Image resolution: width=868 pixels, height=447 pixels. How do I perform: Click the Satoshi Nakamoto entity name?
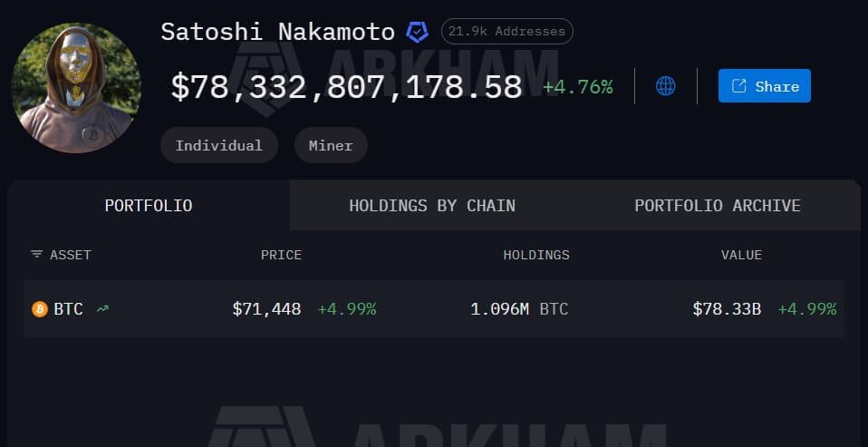pyautogui.click(x=277, y=32)
